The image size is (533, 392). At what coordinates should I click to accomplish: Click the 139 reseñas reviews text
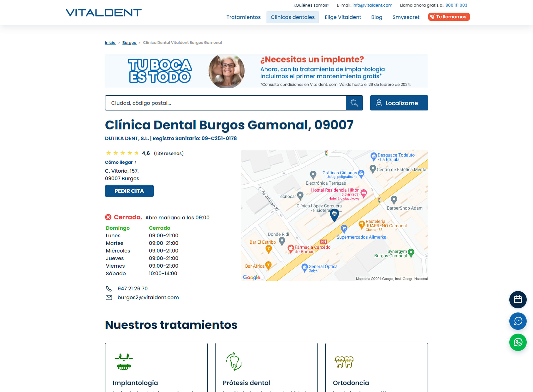tap(169, 153)
